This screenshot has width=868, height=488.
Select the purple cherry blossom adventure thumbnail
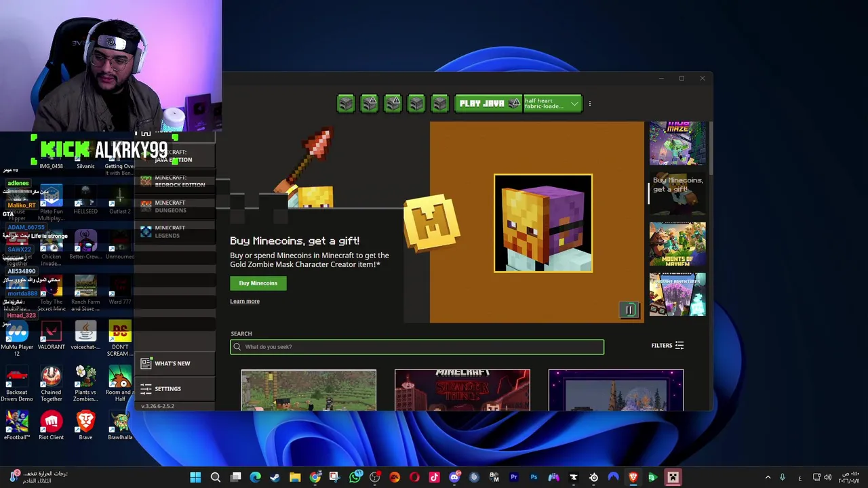click(x=677, y=294)
